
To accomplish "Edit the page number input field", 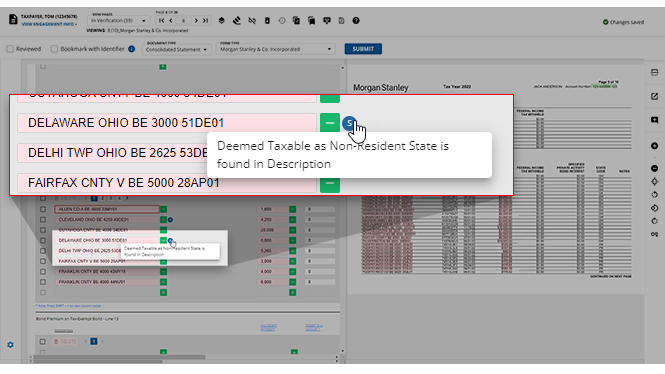I will tap(183, 20).
